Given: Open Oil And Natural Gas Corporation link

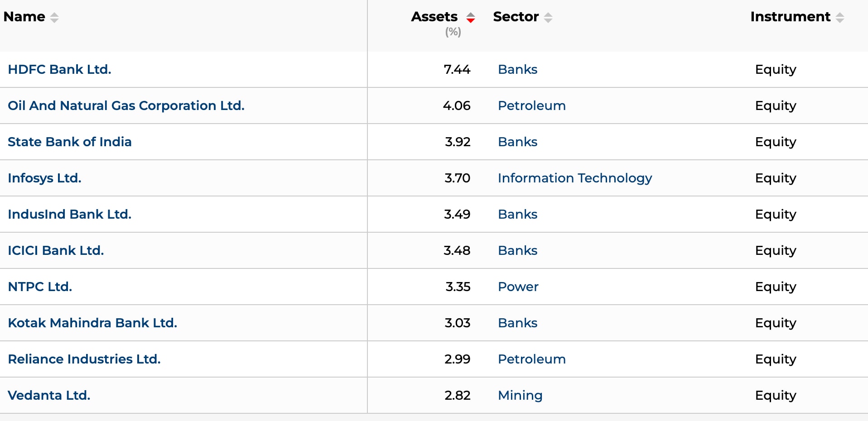Looking at the screenshot, I should [x=126, y=105].
